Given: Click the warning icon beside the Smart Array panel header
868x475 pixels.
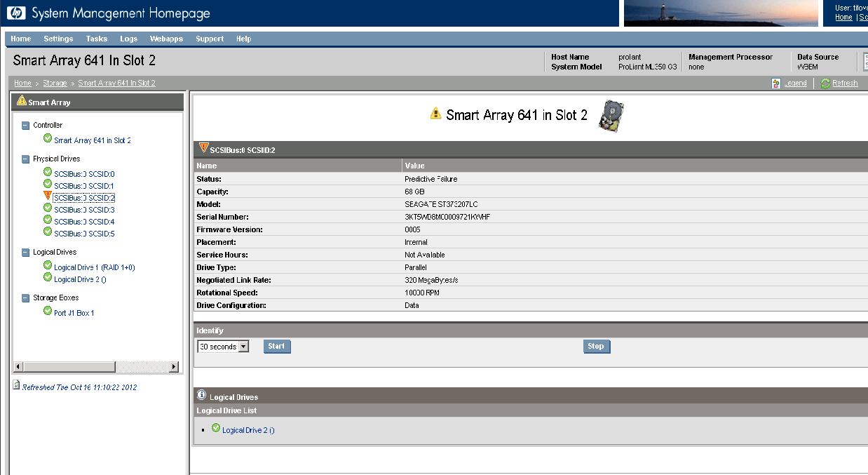Looking at the screenshot, I should (x=22, y=101).
